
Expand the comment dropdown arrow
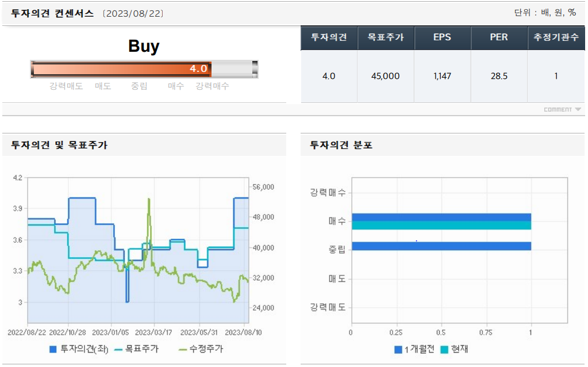(578, 109)
